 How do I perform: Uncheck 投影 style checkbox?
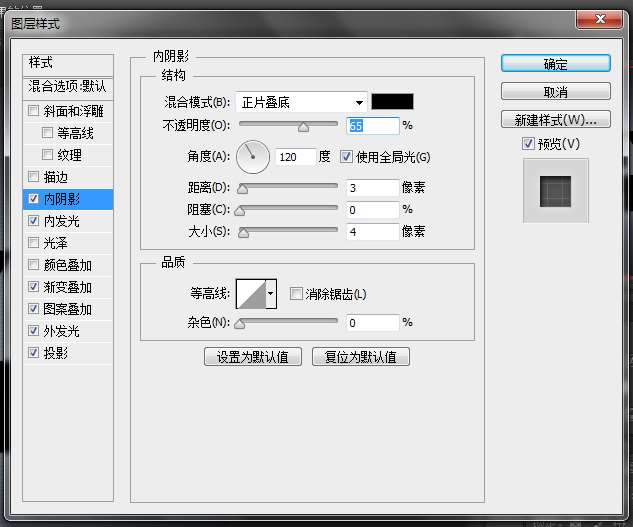(x=34, y=353)
